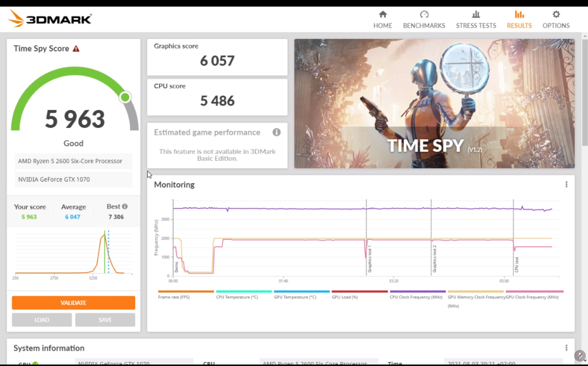Click the Time Spy score warning icon
The width and height of the screenshot is (588, 366).
tap(76, 49)
